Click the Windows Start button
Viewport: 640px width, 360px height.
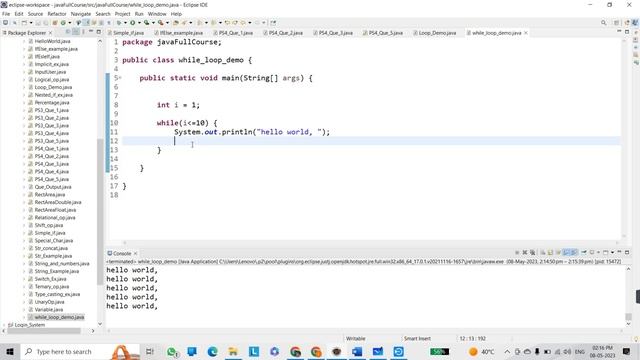tap(10, 351)
